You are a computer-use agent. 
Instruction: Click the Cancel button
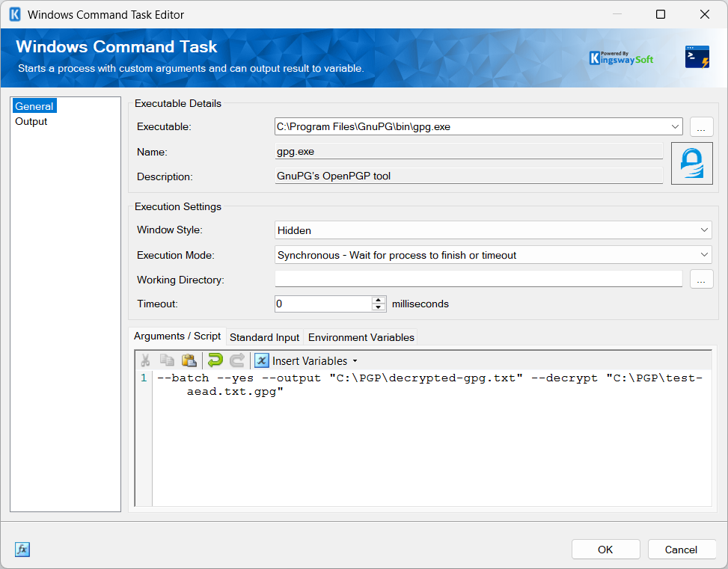point(681,550)
